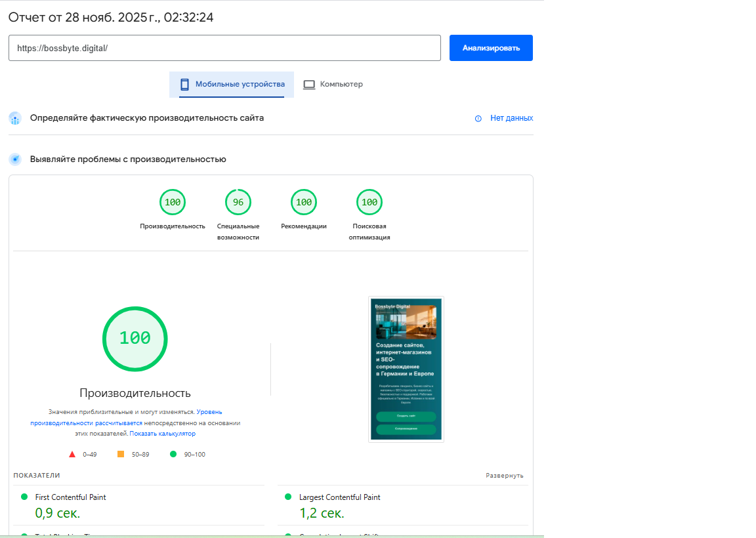Viewport: 756px width, 538px height.
Task: Expand the First Contentful Paint metric
Action: [70, 497]
